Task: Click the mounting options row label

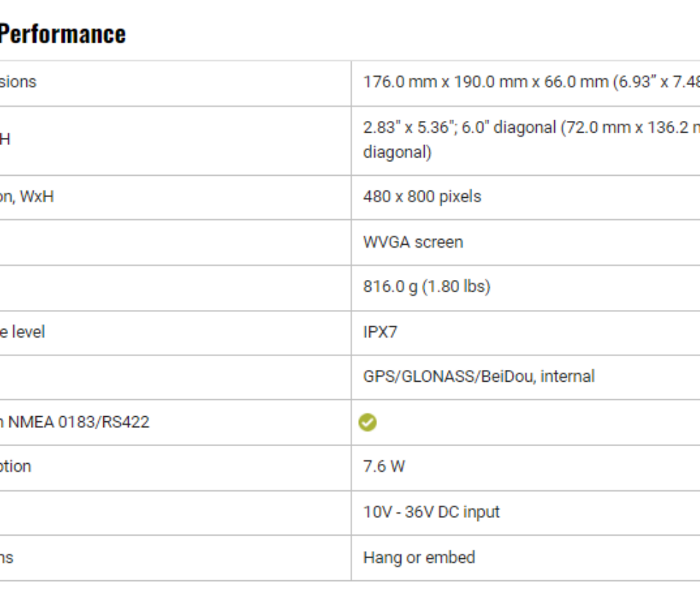Action: [7, 558]
